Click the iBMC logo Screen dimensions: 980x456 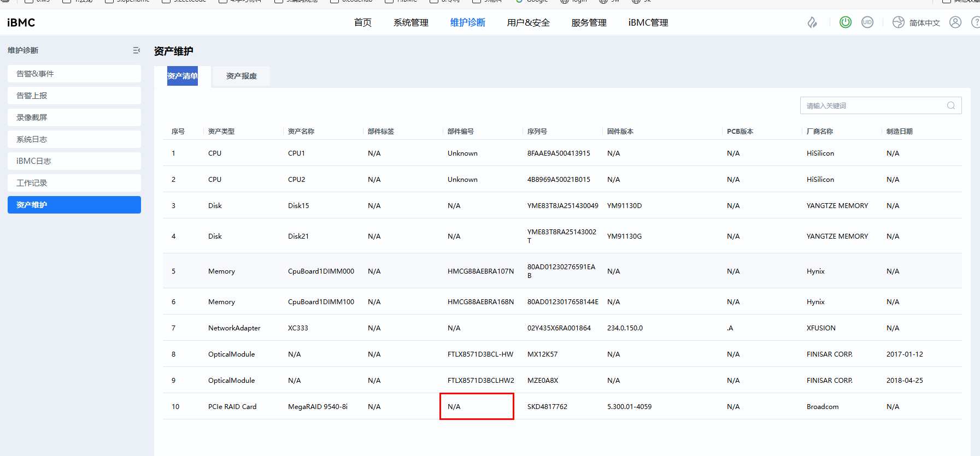point(21,22)
